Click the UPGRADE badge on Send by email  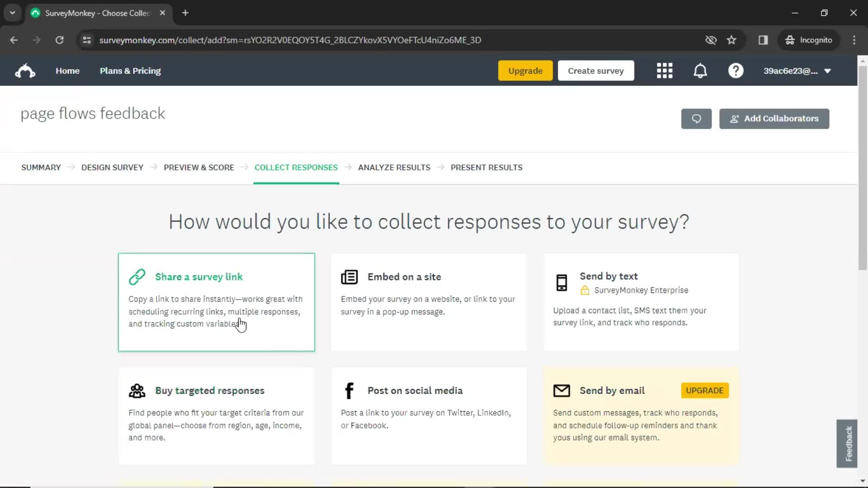(705, 390)
